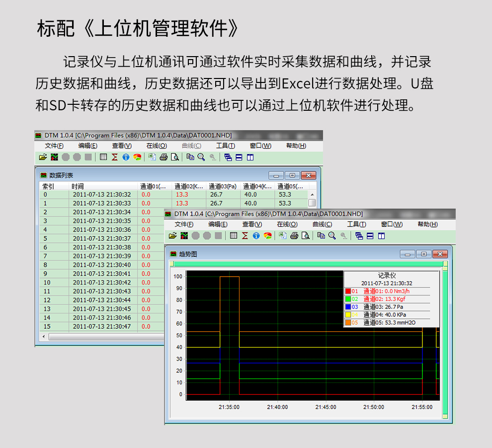The image size is (492, 448).
Task: Open the 在线(O) menu
Action: tap(286, 224)
